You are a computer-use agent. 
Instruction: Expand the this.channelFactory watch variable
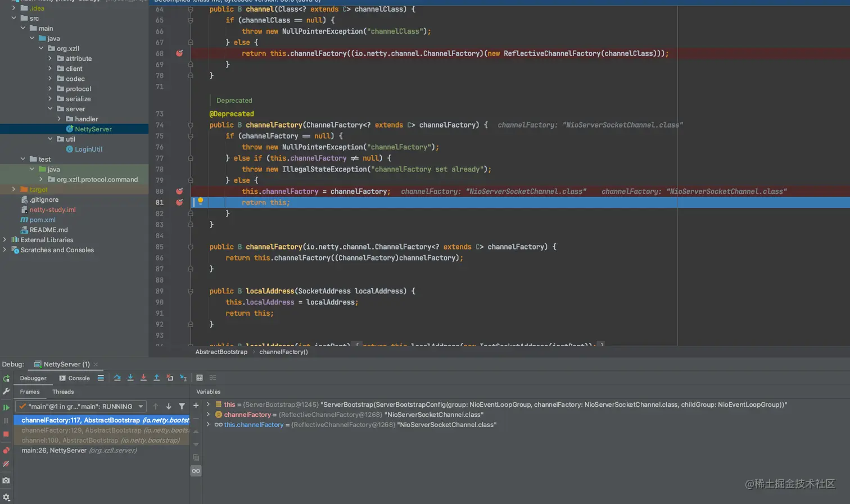coord(208,425)
